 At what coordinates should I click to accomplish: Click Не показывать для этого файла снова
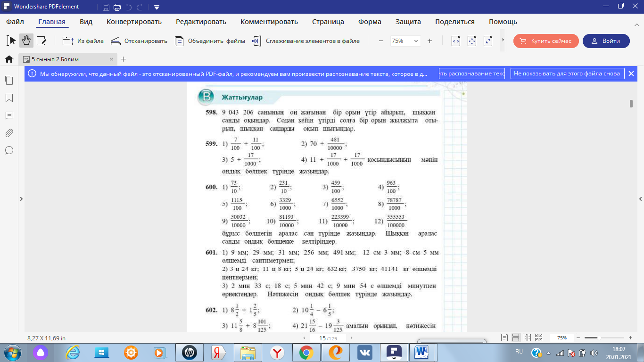tap(567, 74)
